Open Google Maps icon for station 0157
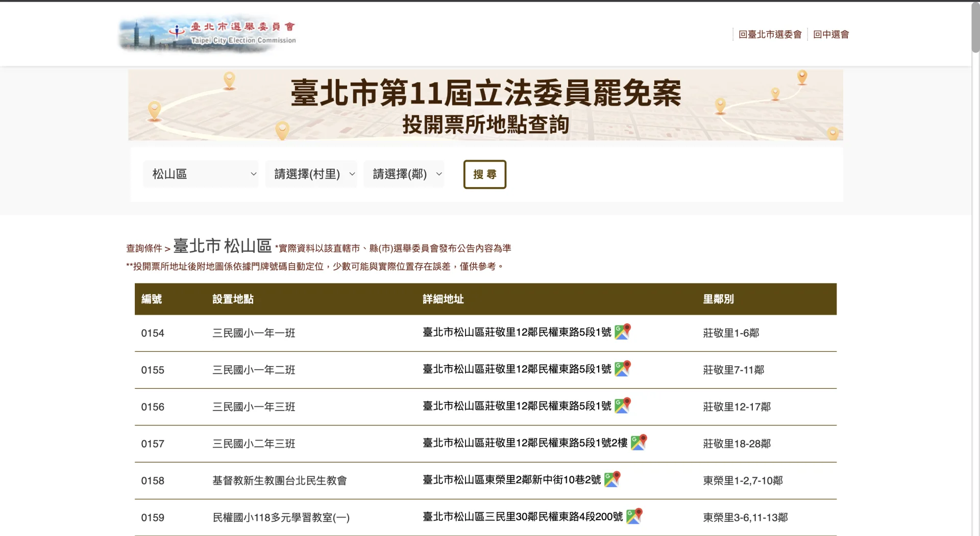980x536 pixels. 639,442
